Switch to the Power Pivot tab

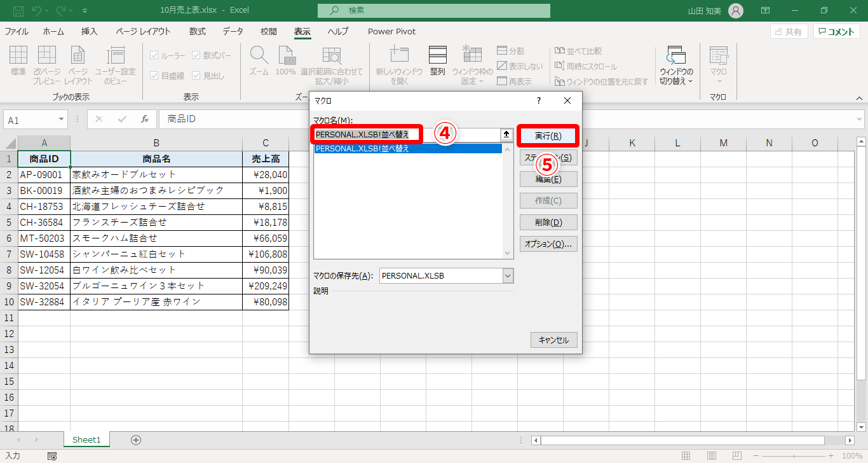391,31
